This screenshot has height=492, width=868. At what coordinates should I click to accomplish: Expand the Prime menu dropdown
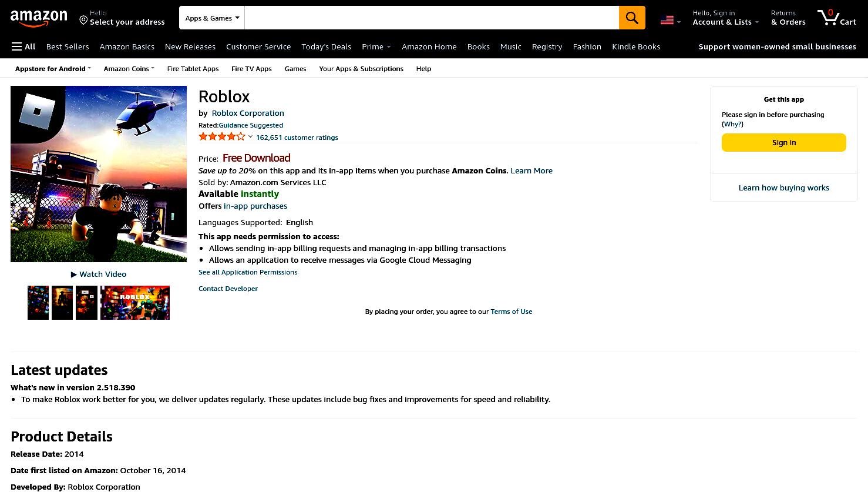(376, 46)
